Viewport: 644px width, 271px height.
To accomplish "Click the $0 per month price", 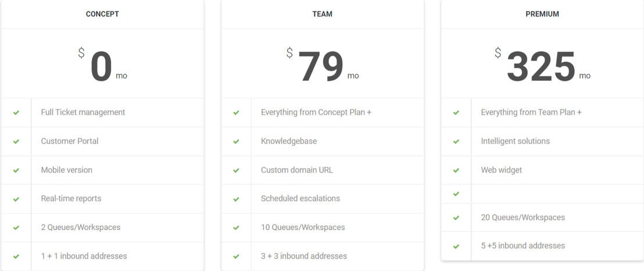I will coord(102,66).
